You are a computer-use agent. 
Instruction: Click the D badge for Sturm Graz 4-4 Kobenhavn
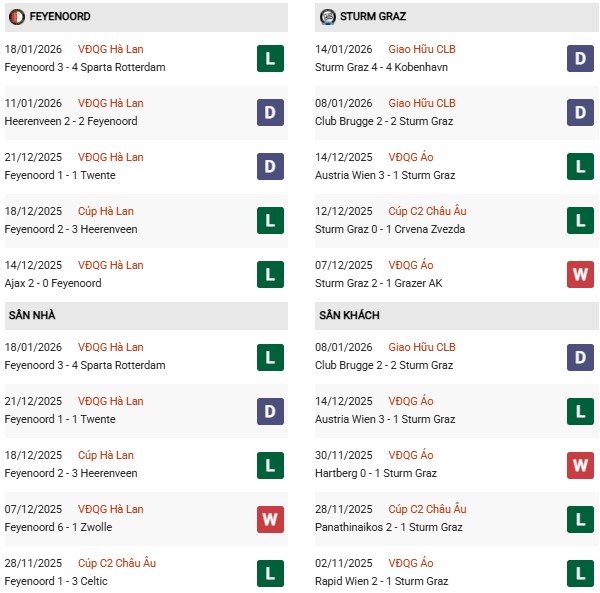[x=580, y=58]
